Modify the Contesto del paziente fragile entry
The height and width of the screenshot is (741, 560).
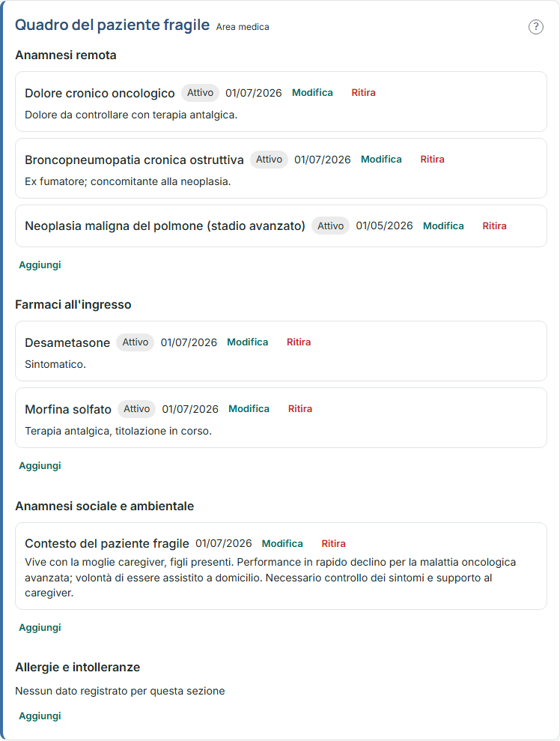[x=282, y=543]
